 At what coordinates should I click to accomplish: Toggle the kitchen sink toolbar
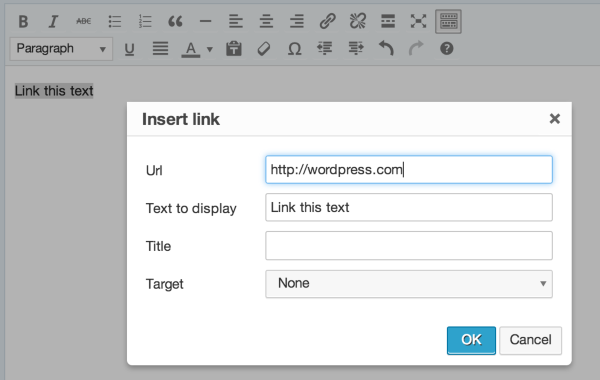448,21
